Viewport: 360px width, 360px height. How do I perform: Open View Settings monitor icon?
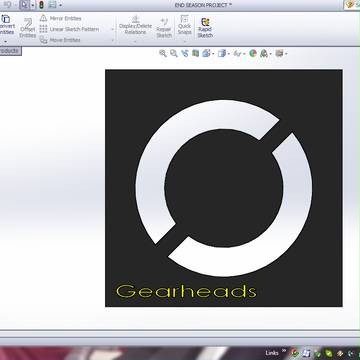point(279,53)
